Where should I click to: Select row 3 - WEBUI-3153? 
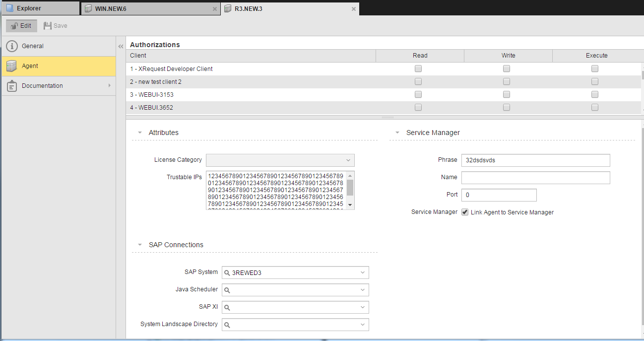coord(383,94)
